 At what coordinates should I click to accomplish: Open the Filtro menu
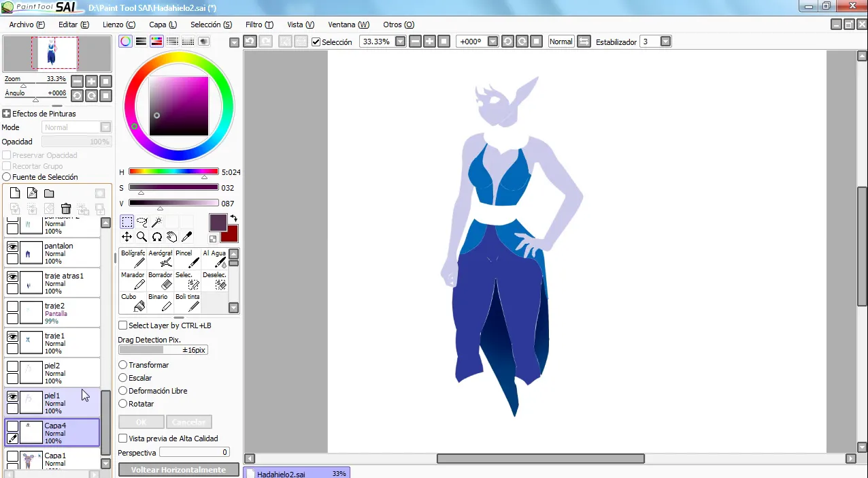(x=259, y=25)
